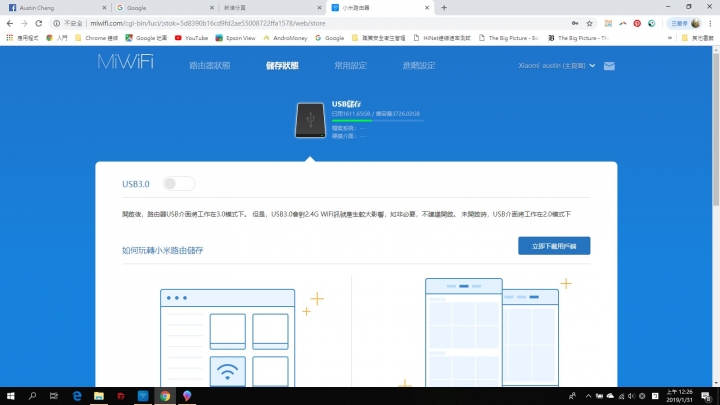Open Task View in the taskbar
Screen dimensions: 720x405
coord(54,396)
